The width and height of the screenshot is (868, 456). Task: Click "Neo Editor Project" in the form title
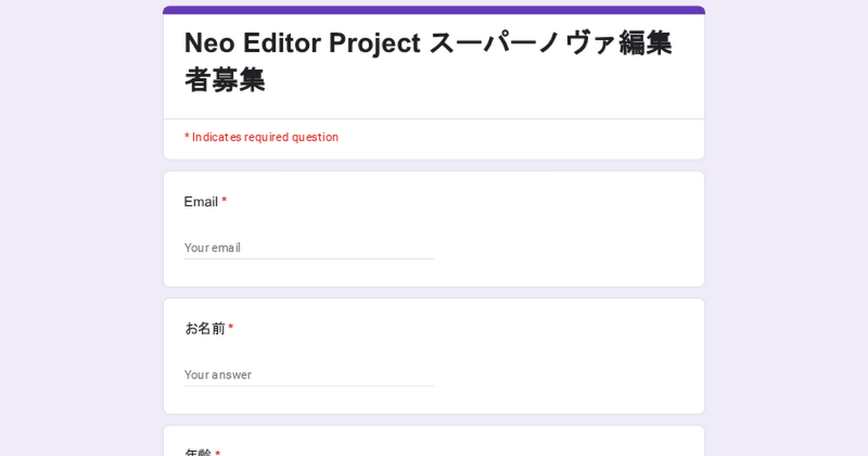(302, 43)
